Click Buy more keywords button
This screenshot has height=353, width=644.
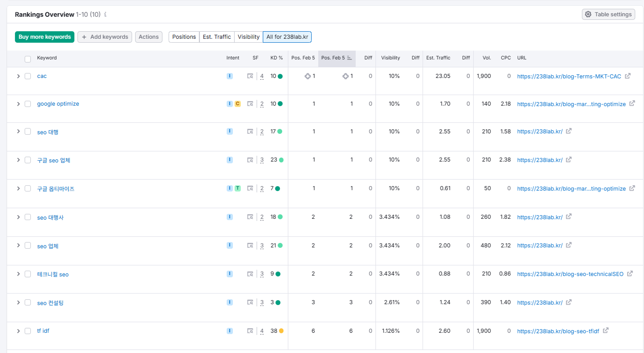pyautogui.click(x=44, y=37)
